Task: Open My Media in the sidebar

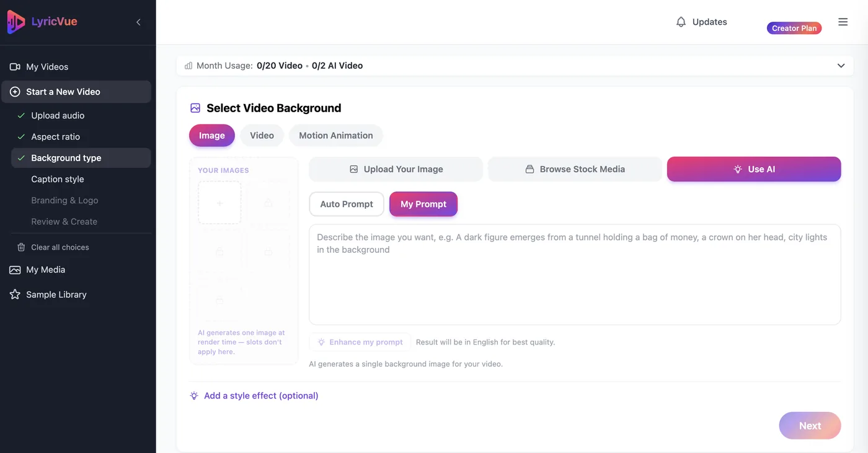Action: [x=45, y=270]
